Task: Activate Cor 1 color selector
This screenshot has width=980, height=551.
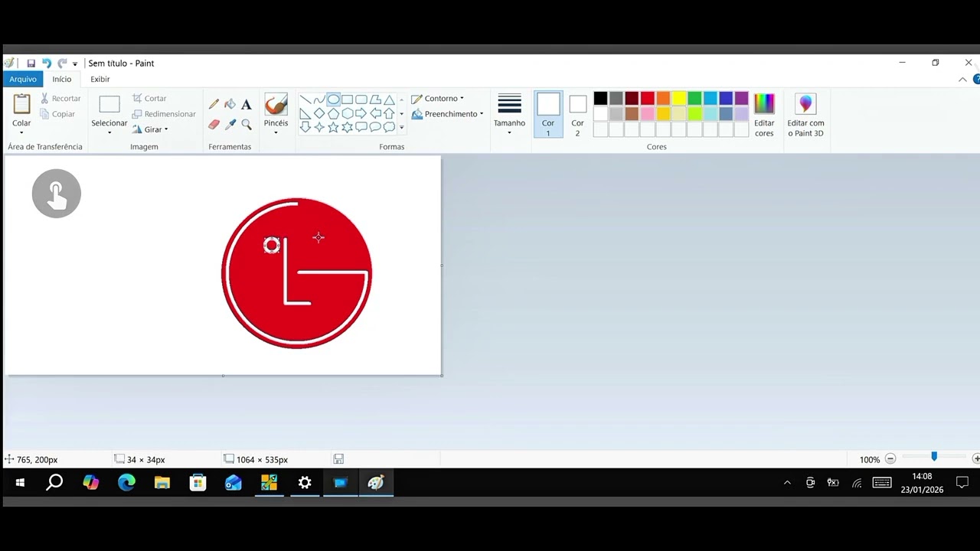Action: pos(548,115)
